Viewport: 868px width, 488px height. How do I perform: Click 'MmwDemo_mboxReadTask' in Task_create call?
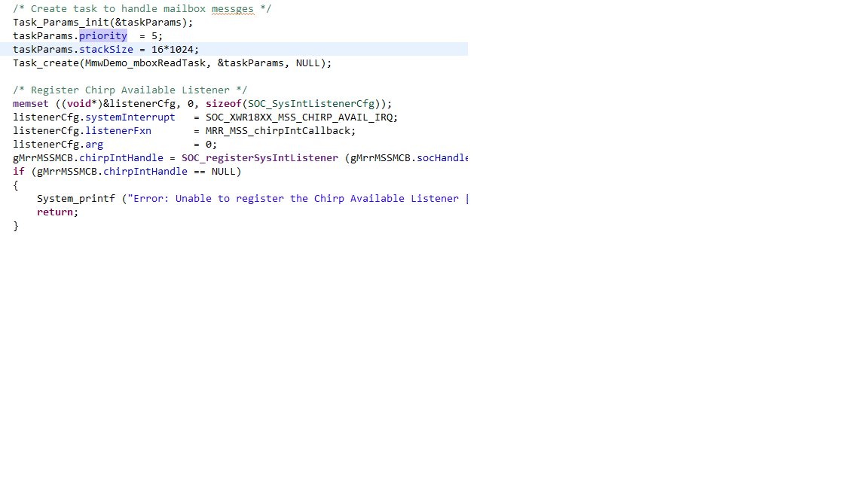pos(145,63)
